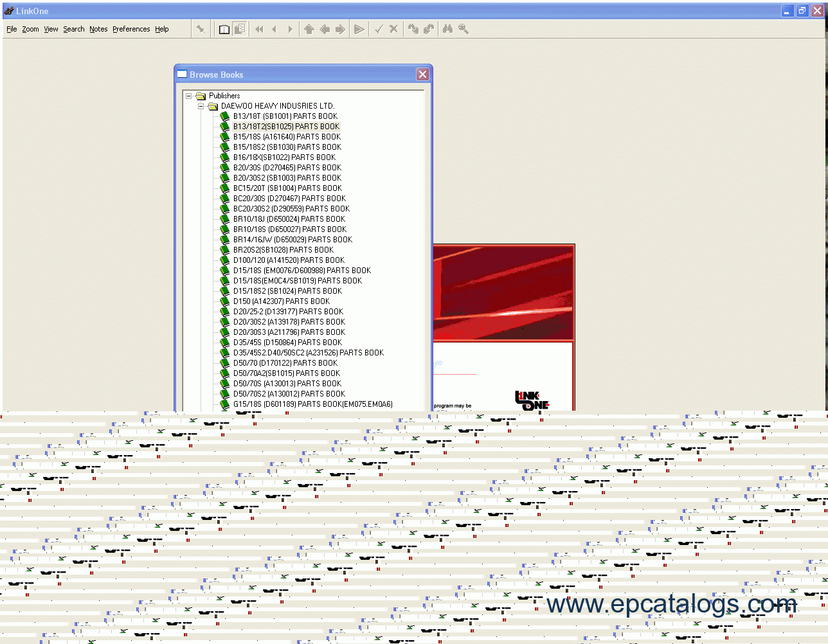Click the red LinkOne splash image
Image resolution: width=828 pixels, height=644 pixels.
[503, 293]
